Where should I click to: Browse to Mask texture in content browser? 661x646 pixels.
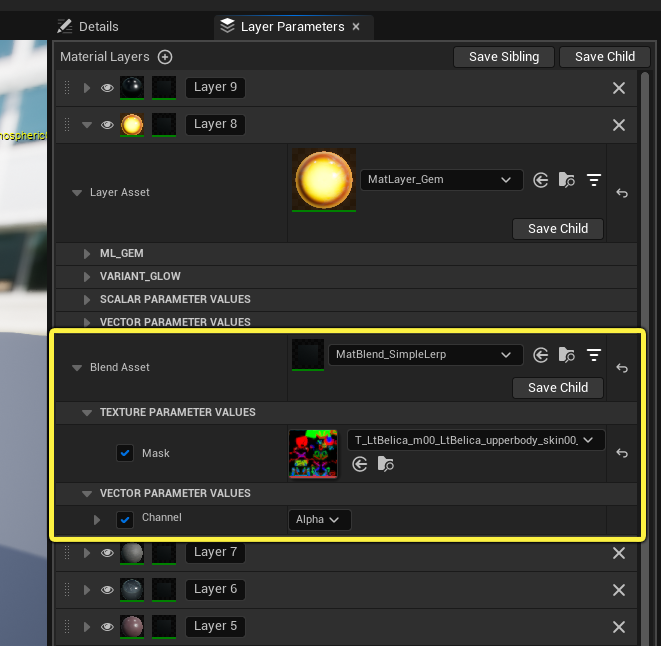[x=386, y=464]
